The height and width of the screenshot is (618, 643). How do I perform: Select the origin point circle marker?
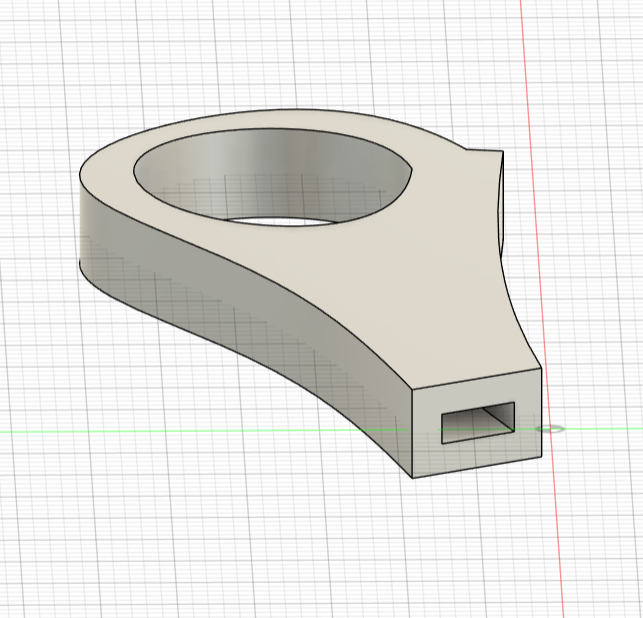coord(550,429)
